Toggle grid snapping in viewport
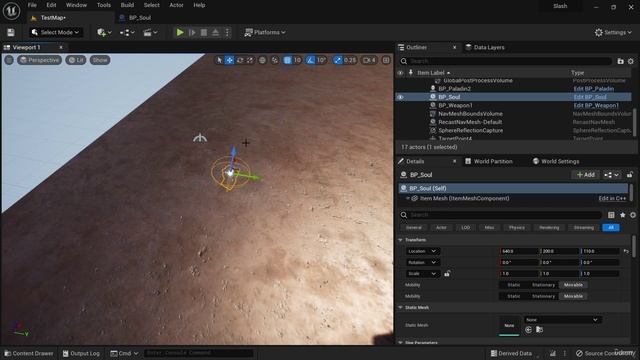This screenshot has width=640, height=360. pyautogui.click(x=287, y=60)
